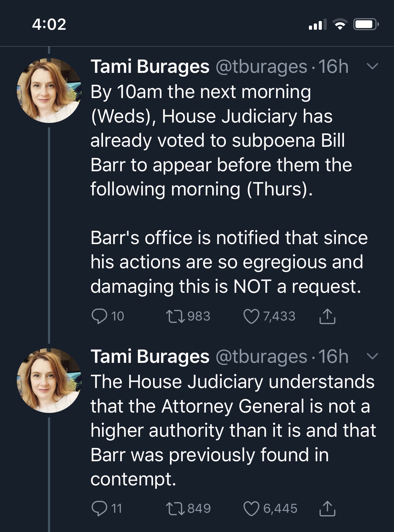Image resolution: width=394 pixels, height=532 pixels.
Task: Tap second tweet's profile picture
Action: [x=49, y=380]
